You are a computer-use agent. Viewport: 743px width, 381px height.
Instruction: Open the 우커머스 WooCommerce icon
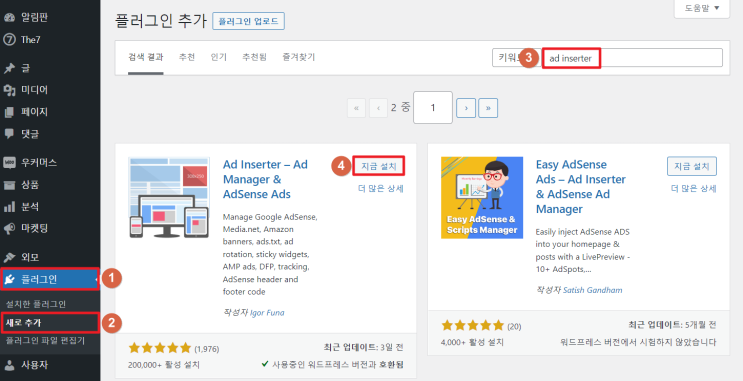(9, 163)
